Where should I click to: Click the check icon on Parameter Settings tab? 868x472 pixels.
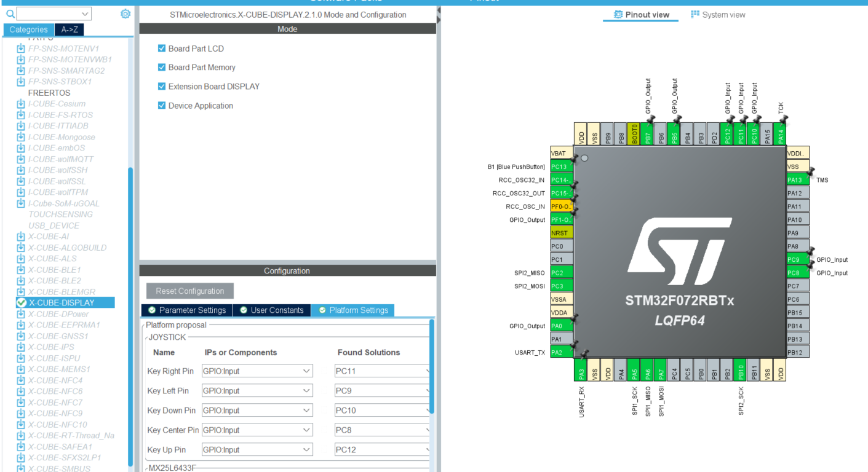tap(151, 310)
